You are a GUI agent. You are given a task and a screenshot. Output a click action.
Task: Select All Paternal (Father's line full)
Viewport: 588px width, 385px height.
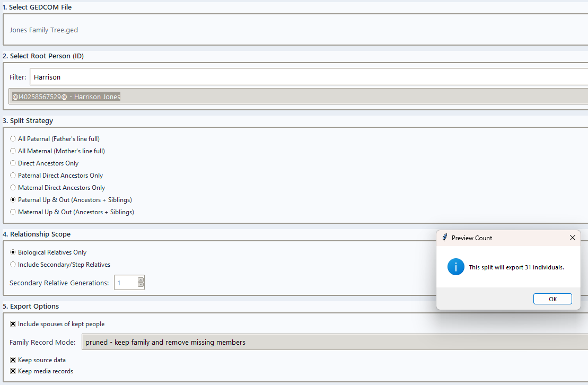click(x=13, y=139)
